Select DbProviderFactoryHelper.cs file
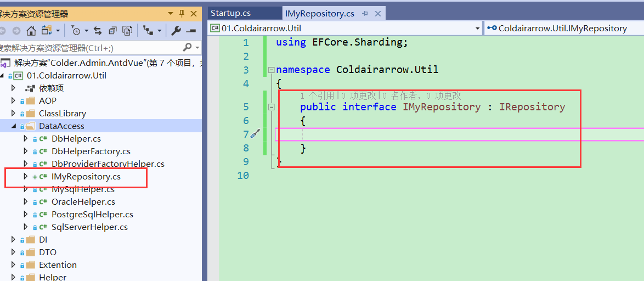Image resolution: width=644 pixels, height=281 pixels. [108, 164]
